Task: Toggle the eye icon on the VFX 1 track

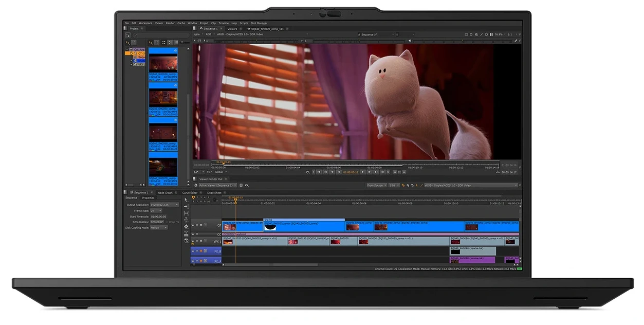Action: tap(197, 241)
